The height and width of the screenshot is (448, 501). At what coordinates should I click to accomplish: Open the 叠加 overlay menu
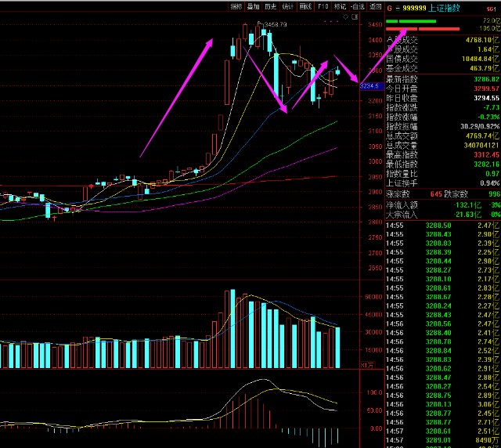coord(254,6)
